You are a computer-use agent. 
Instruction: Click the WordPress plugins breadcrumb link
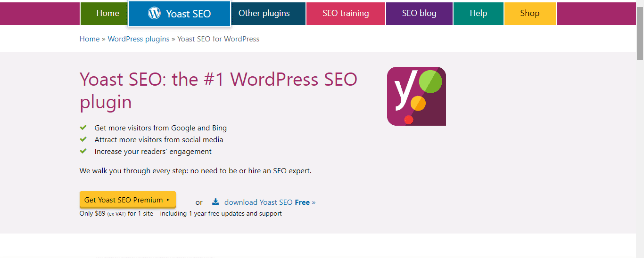tap(139, 39)
